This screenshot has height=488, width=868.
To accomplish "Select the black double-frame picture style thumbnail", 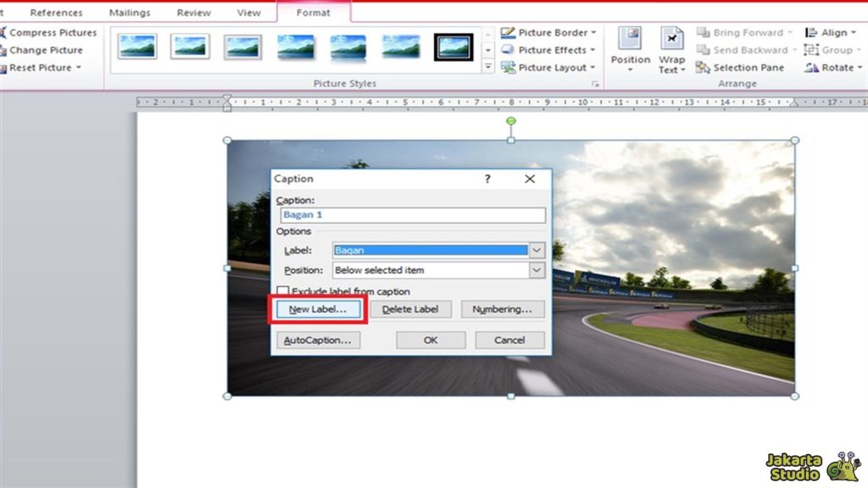I will pos(453,47).
